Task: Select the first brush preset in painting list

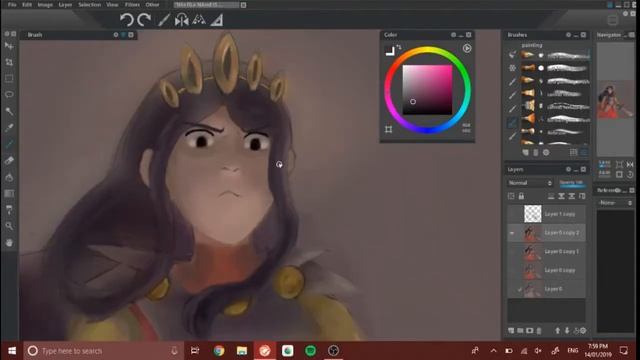Action: point(555,55)
